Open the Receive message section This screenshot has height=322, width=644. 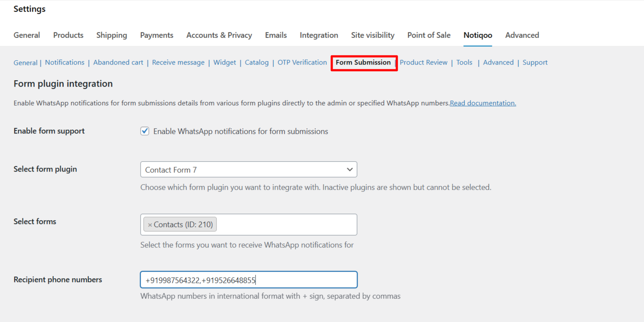coord(178,62)
